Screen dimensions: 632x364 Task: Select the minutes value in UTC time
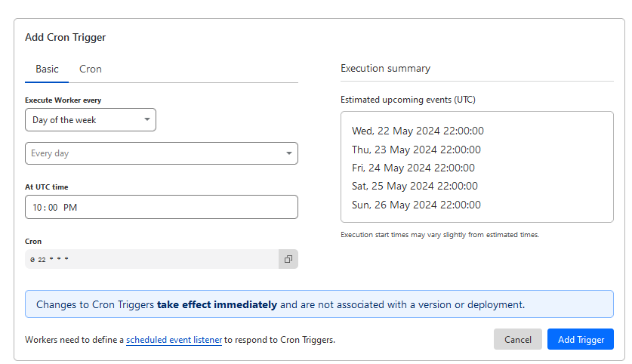pyautogui.click(x=53, y=207)
